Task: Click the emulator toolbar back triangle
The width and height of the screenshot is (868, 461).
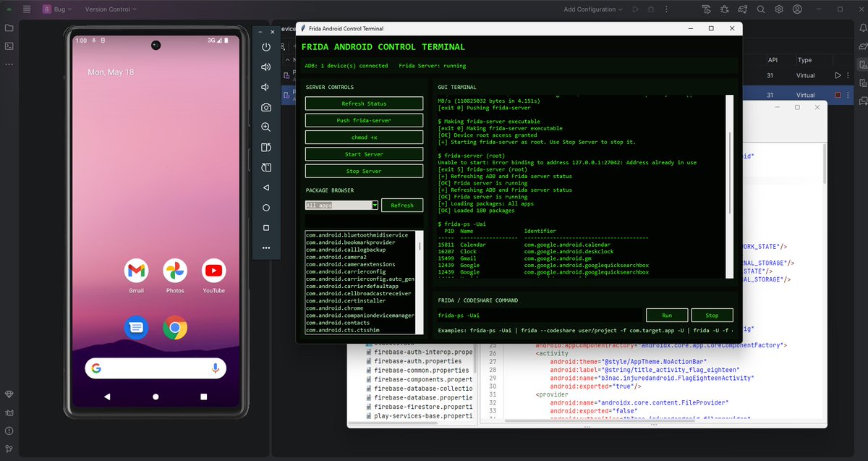Action: pos(266,187)
